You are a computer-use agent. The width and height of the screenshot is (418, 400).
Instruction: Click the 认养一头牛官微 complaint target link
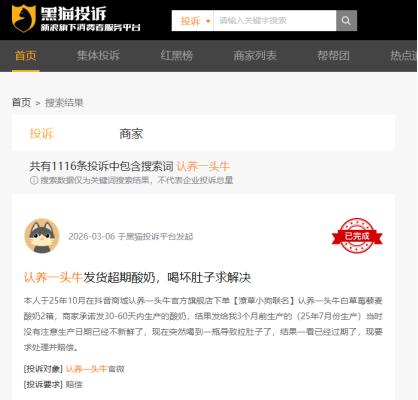pos(95,369)
